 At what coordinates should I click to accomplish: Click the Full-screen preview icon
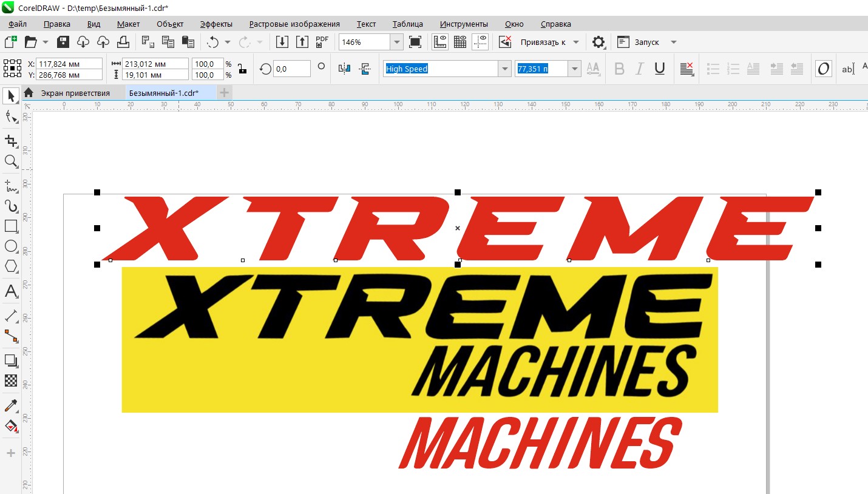415,42
